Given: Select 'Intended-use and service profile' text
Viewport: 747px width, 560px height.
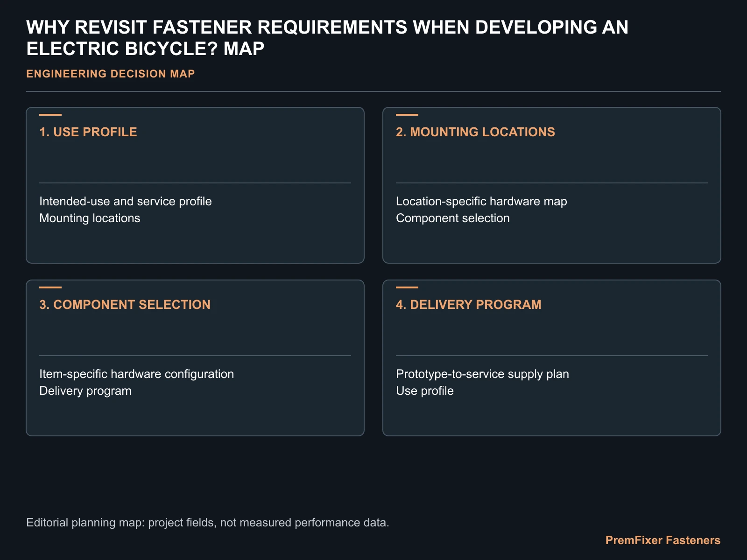Looking at the screenshot, I should 126,202.
